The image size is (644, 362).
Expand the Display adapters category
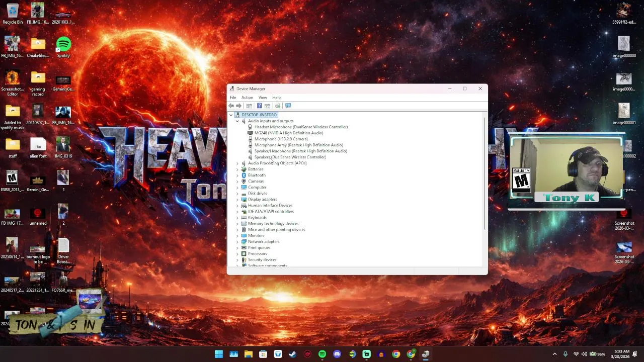click(237, 200)
